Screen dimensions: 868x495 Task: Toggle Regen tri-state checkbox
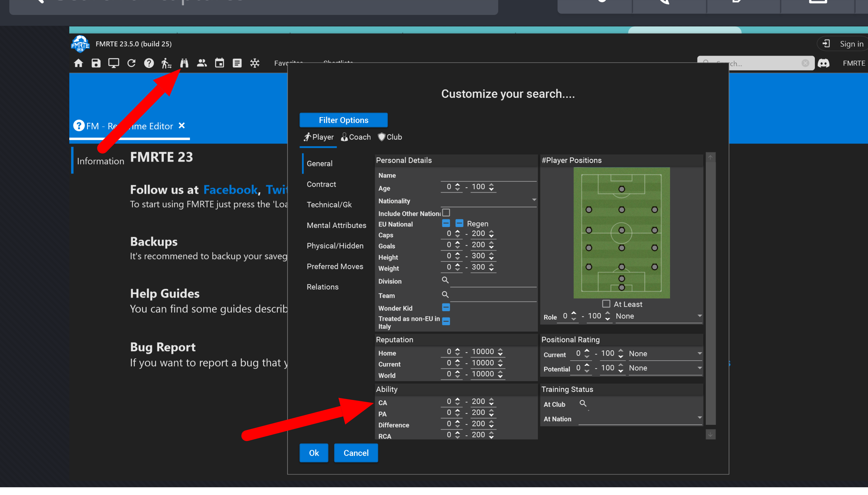click(x=459, y=223)
